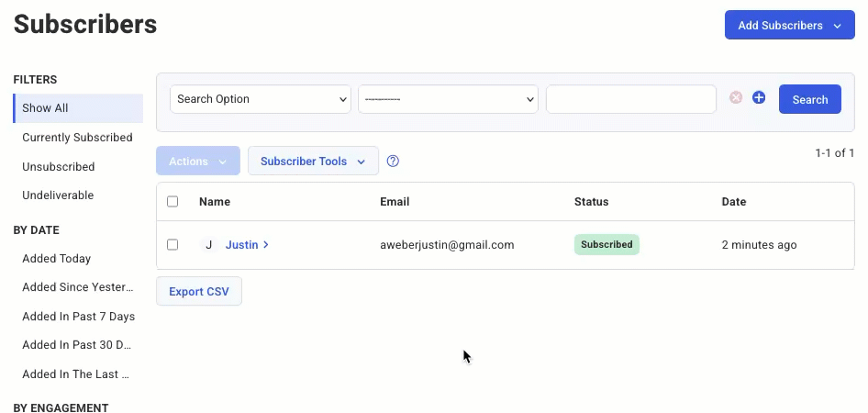Open the help question mark icon
Image resolution: width=868 pixels, height=413 pixels.
(x=393, y=162)
